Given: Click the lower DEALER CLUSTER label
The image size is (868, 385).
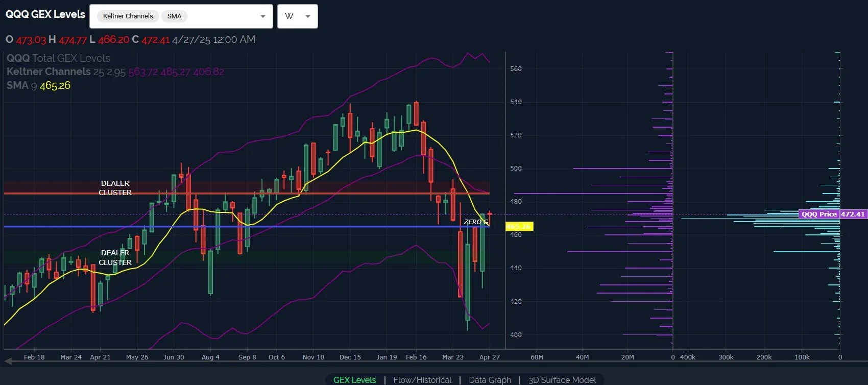Looking at the screenshot, I should tap(115, 257).
